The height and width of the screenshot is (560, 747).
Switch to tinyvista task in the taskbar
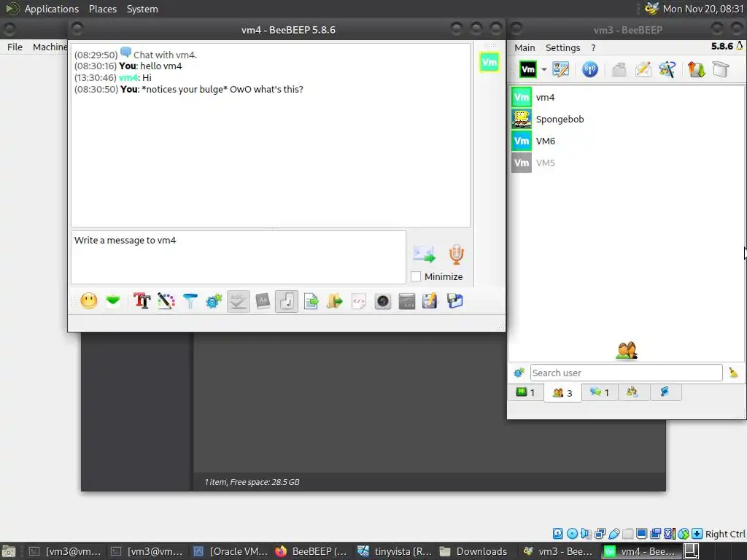click(395, 551)
